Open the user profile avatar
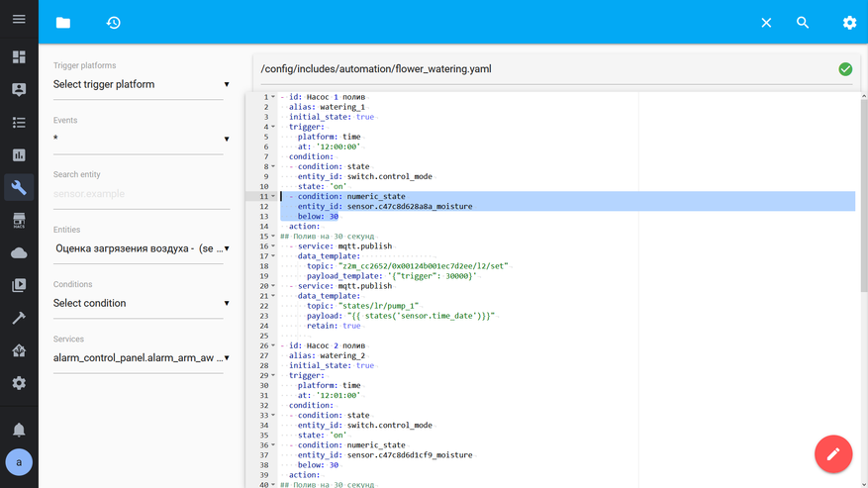 pyautogui.click(x=19, y=461)
